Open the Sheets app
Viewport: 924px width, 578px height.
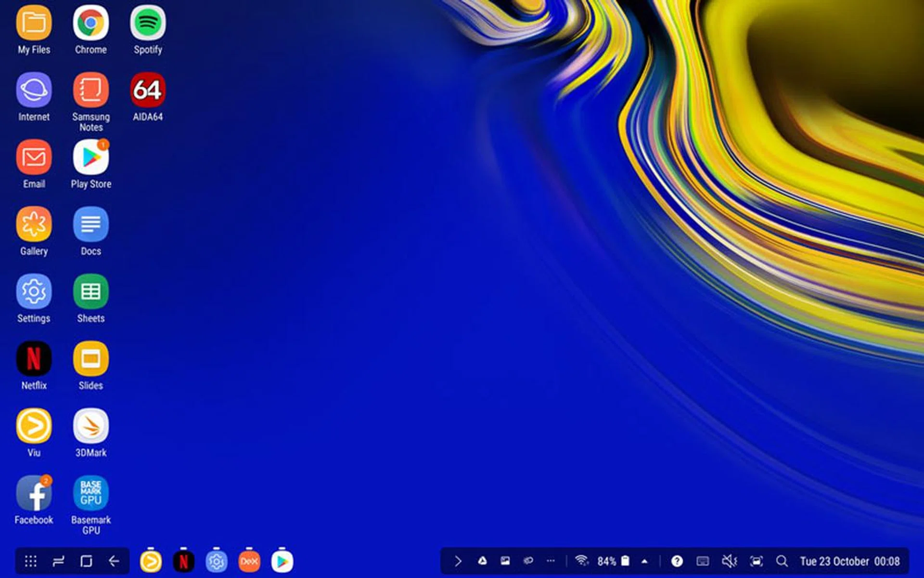point(91,292)
